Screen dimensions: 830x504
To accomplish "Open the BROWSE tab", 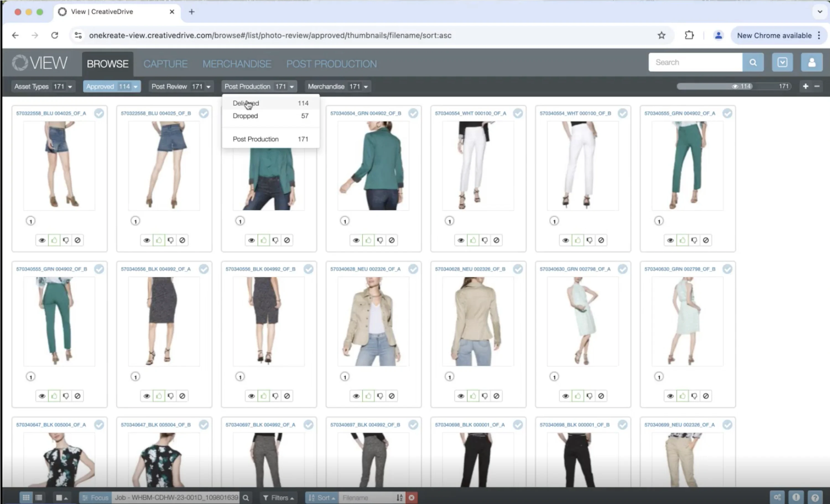I will [x=108, y=64].
